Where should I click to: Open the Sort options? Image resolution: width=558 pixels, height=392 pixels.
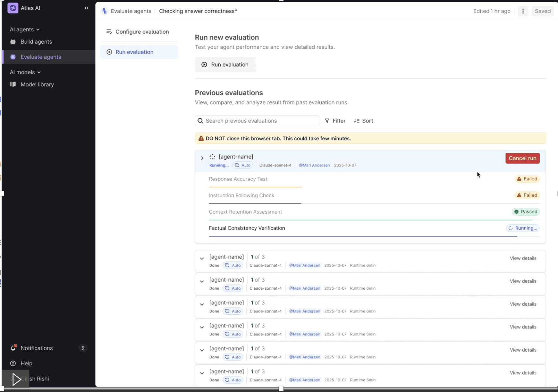coord(363,121)
